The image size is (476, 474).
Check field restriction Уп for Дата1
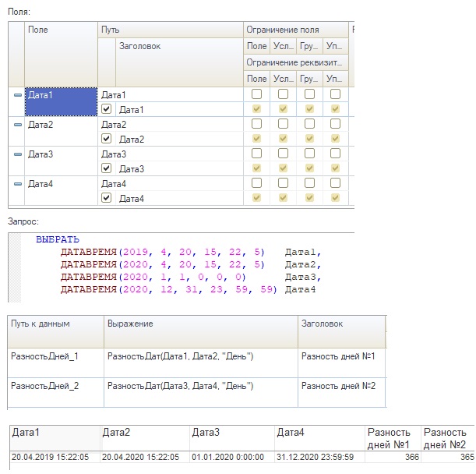tap(336, 94)
